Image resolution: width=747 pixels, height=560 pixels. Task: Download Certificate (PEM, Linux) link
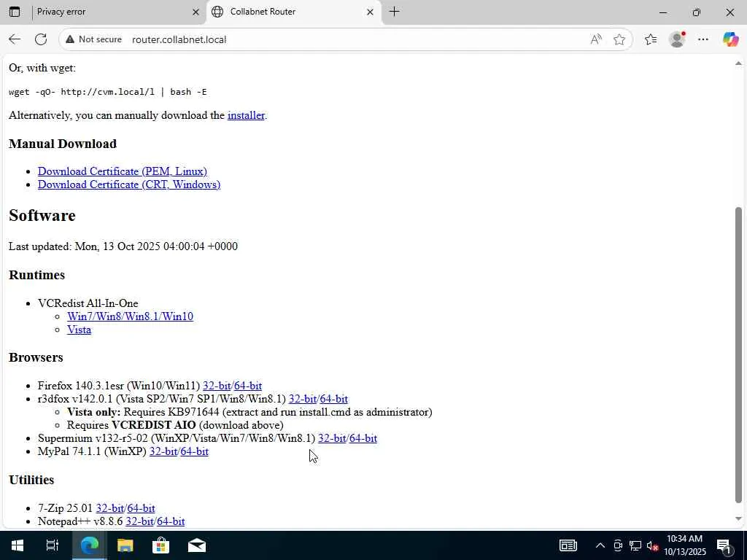(x=123, y=171)
